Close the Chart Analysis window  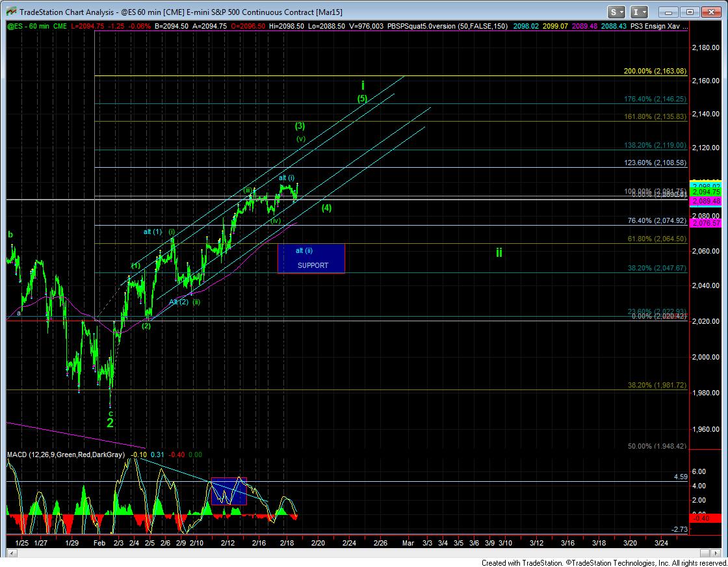pos(711,12)
